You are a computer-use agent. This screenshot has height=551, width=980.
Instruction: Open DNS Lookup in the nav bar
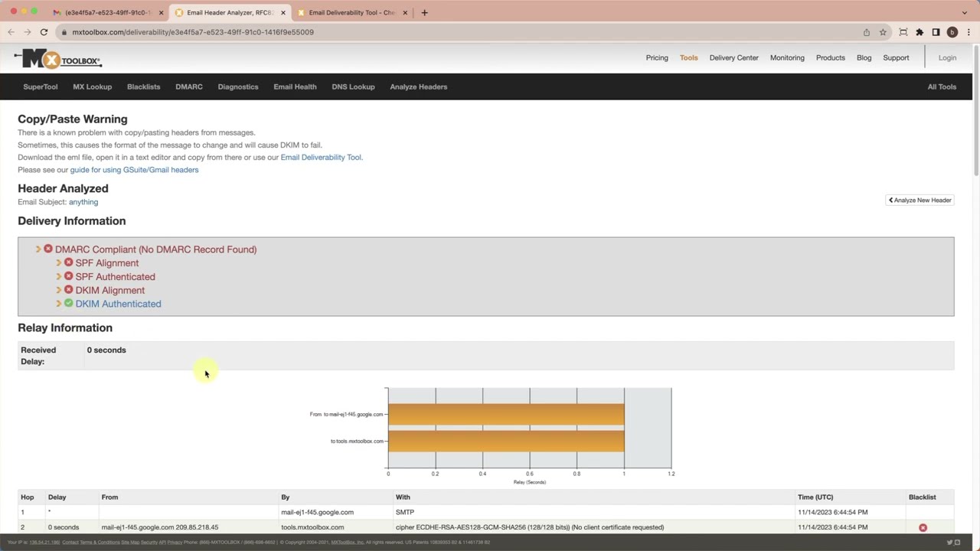[353, 86]
